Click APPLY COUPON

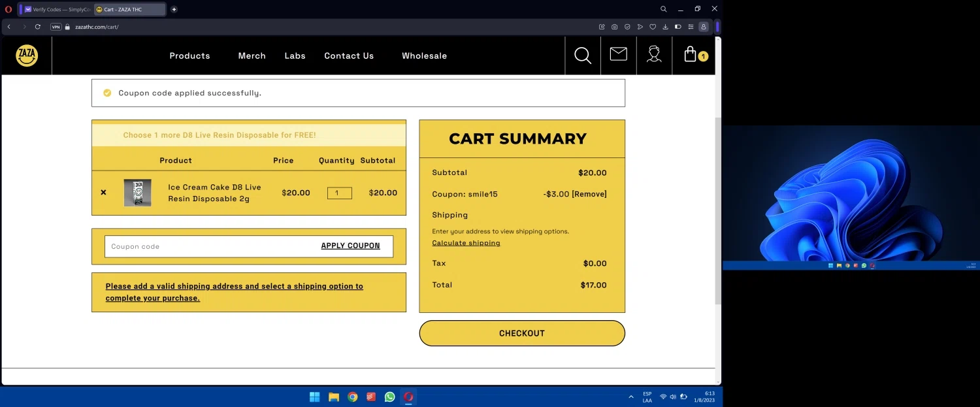[350, 246]
